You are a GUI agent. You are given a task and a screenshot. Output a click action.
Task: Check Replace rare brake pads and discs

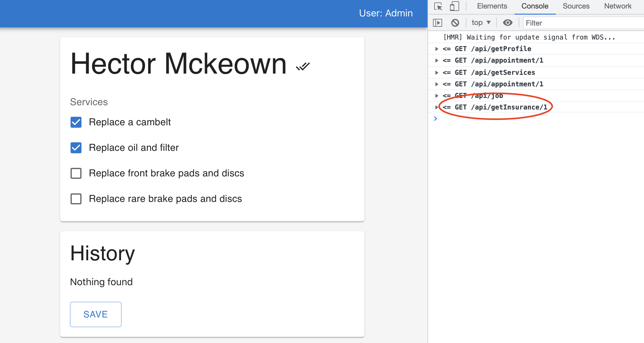pos(76,199)
